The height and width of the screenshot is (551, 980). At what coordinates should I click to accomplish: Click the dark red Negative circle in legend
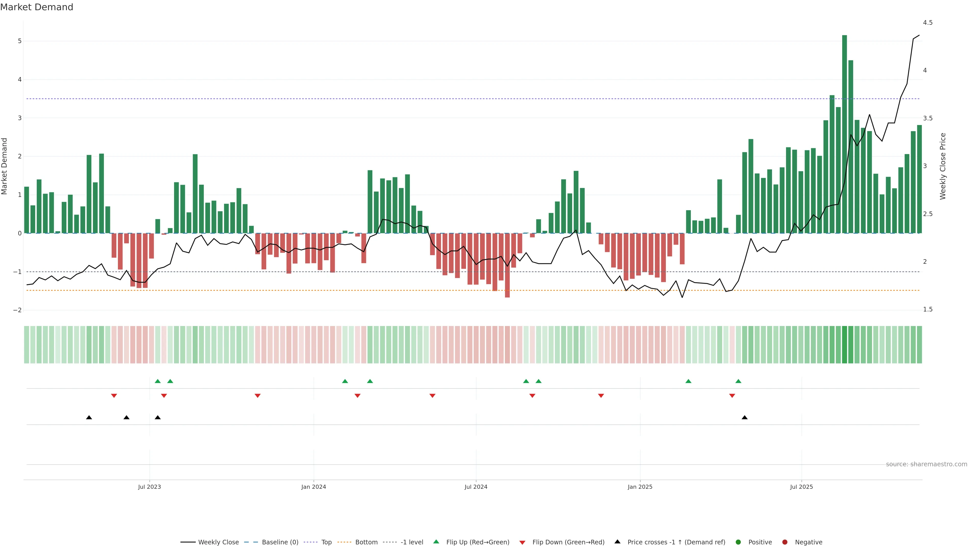coord(785,542)
